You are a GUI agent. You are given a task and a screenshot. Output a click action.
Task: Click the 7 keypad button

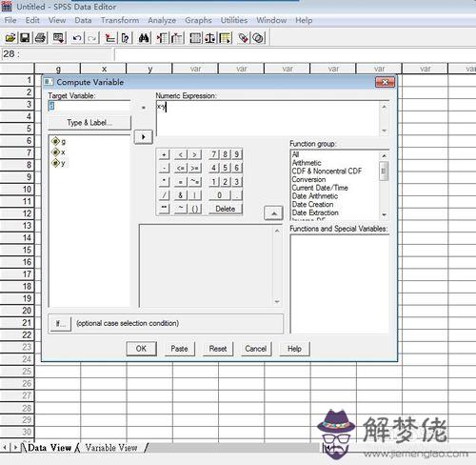click(214, 154)
